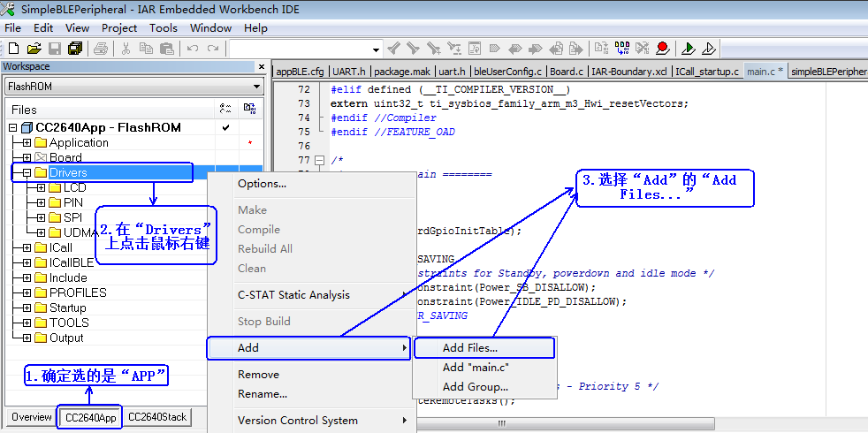Click checkmark next to CC2640App - FlashROM

(x=225, y=128)
